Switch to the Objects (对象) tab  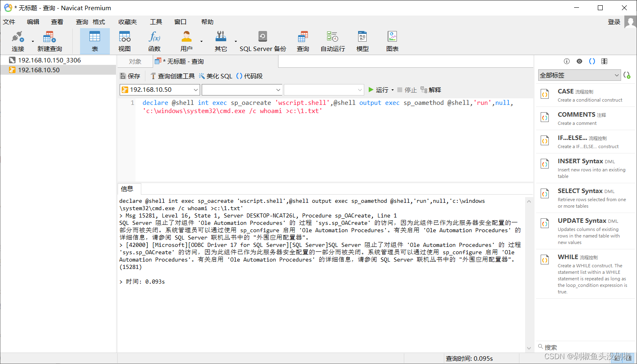pos(135,62)
